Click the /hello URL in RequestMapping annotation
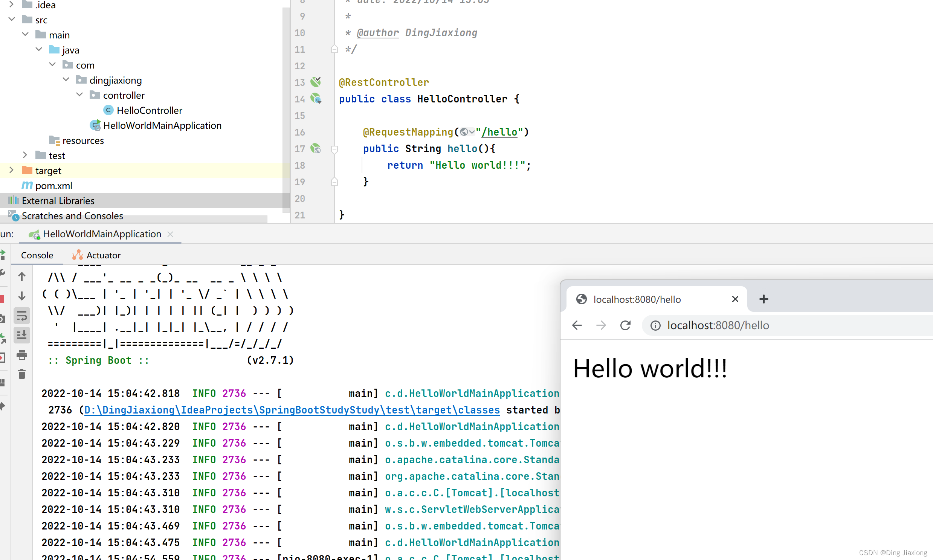 coord(499,132)
